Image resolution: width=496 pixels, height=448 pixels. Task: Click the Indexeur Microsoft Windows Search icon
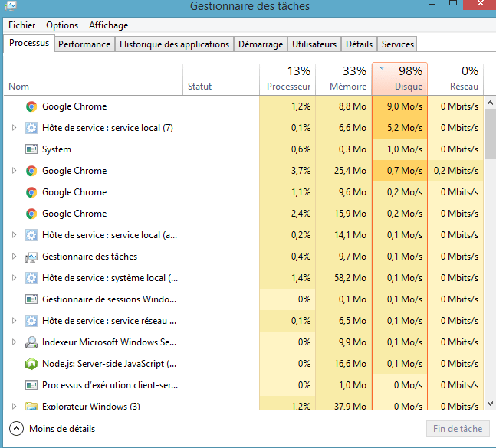click(x=31, y=342)
